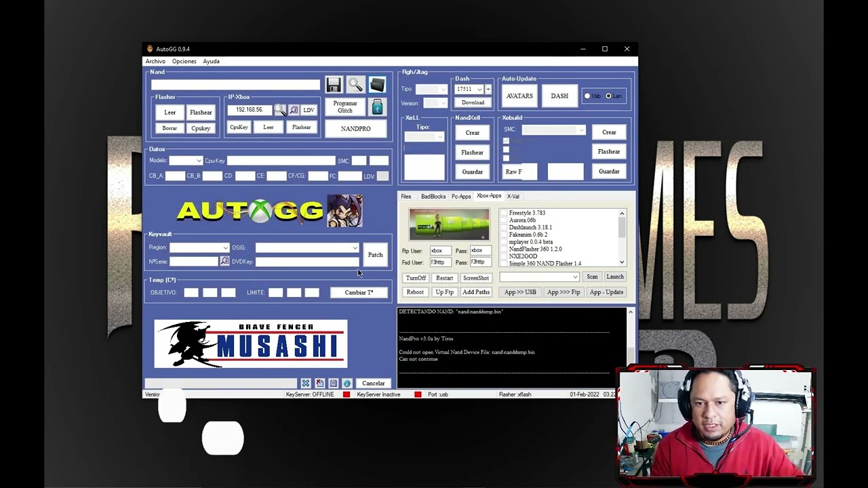Open the Modelo dropdown in Datos
This screenshot has height=488, width=868.
click(x=186, y=161)
